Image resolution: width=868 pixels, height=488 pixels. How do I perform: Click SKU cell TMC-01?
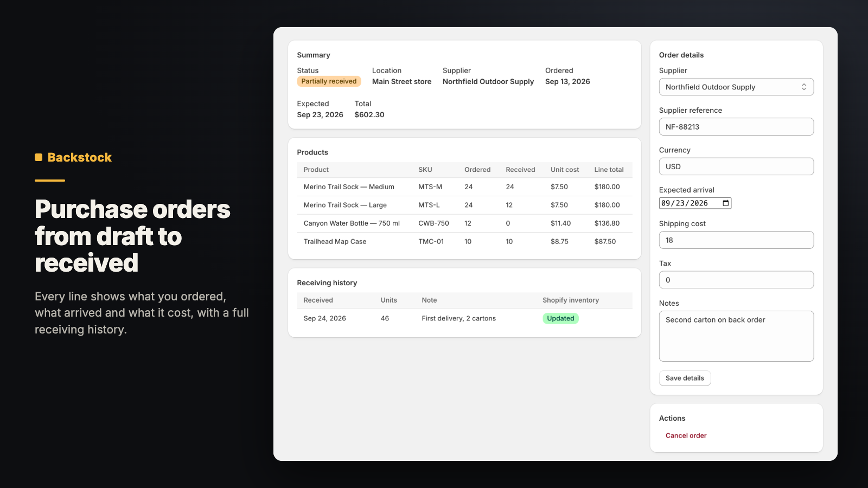[x=431, y=242]
